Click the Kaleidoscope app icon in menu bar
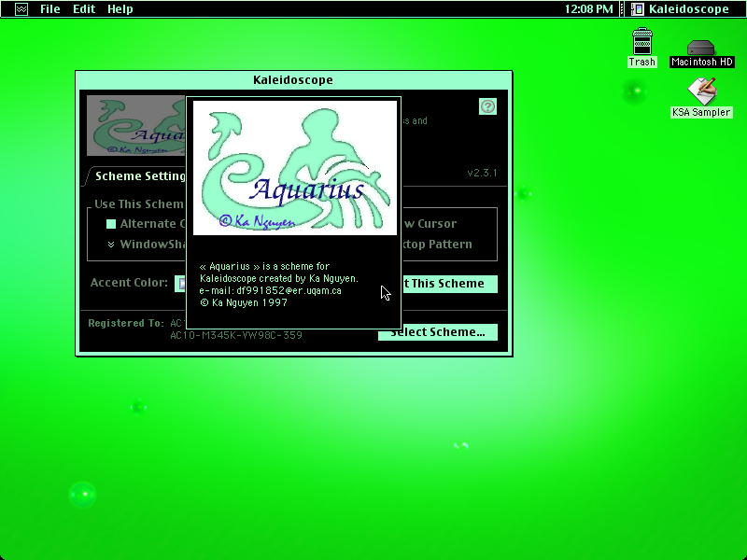The width and height of the screenshot is (747, 560). tap(638, 9)
